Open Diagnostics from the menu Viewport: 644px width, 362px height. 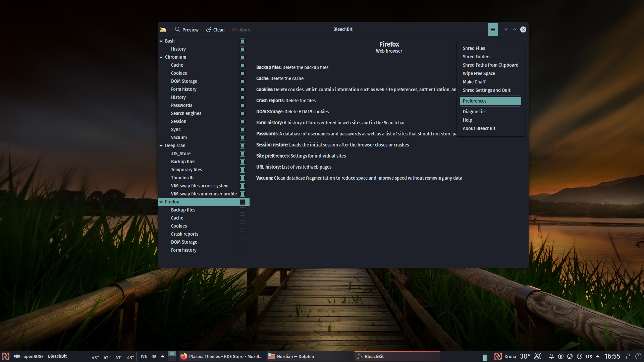490,112
